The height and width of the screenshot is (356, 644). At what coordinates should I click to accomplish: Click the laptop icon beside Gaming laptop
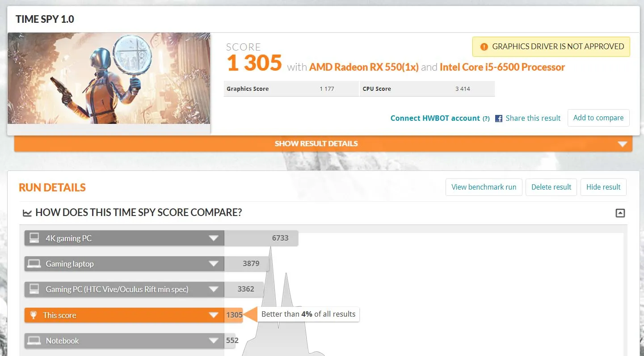(34, 264)
